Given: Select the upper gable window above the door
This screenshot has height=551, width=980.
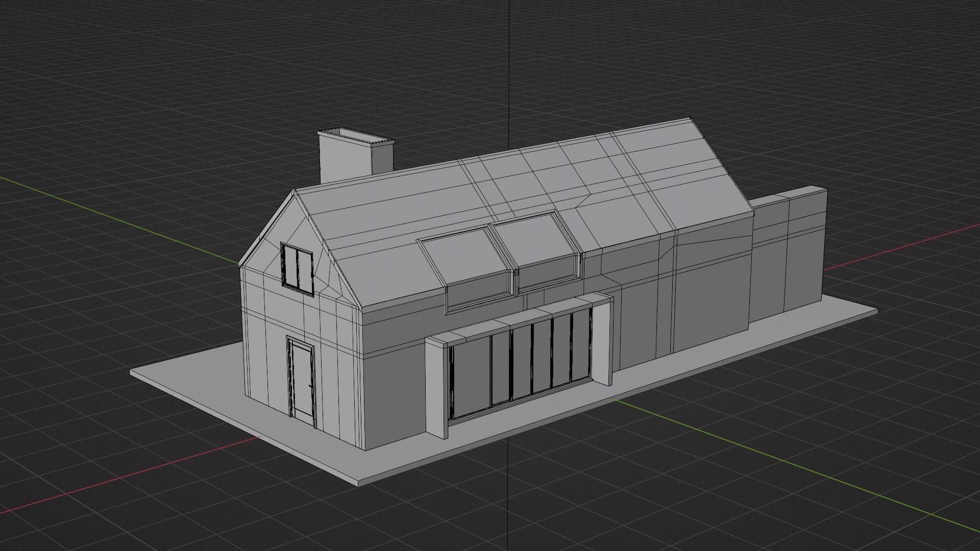Looking at the screenshot, I should [297, 268].
